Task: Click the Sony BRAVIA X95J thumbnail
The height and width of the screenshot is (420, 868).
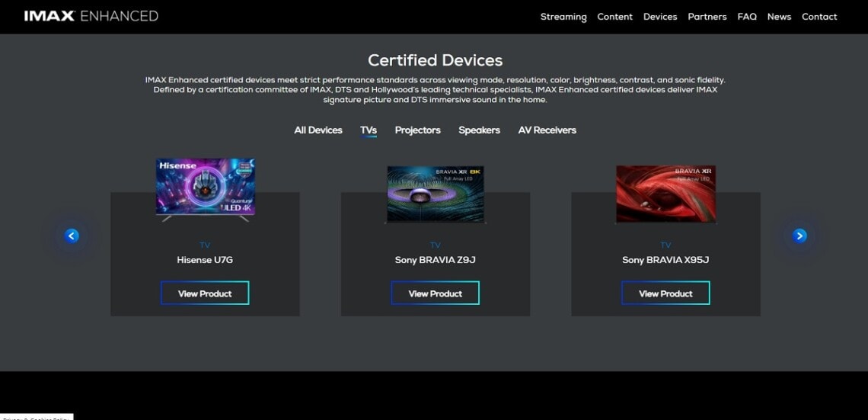Action: [665, 194]
